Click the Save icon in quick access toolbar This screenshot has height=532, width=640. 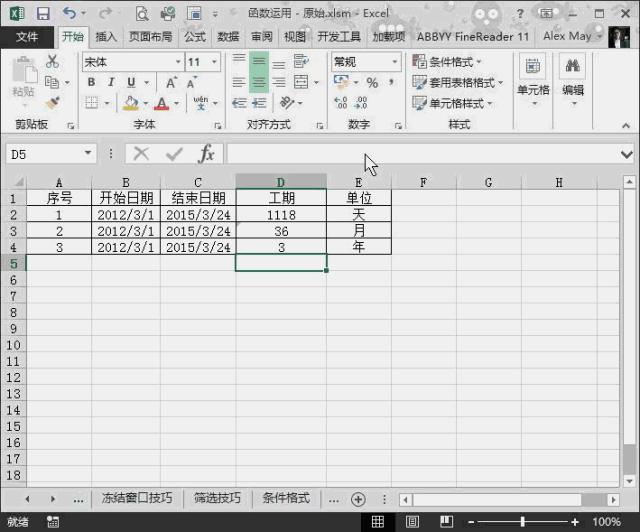(43, 13)
